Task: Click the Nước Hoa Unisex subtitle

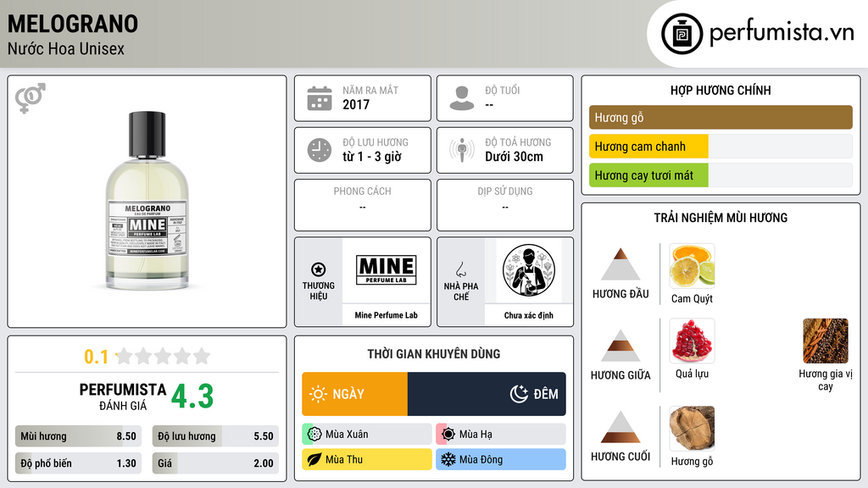Action: tap(66, 48)
